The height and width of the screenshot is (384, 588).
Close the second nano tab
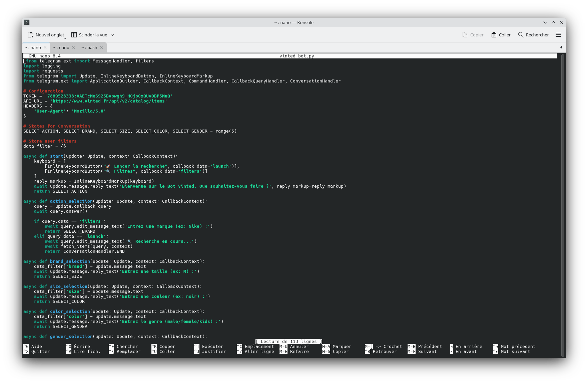[x=73, y=47]
